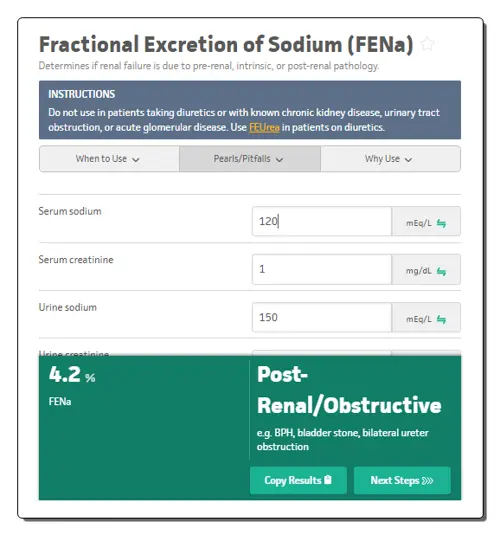Toggle urine sodium units mEq/L
Viewport: 500px width, 535px height.
tap(426, 317)
